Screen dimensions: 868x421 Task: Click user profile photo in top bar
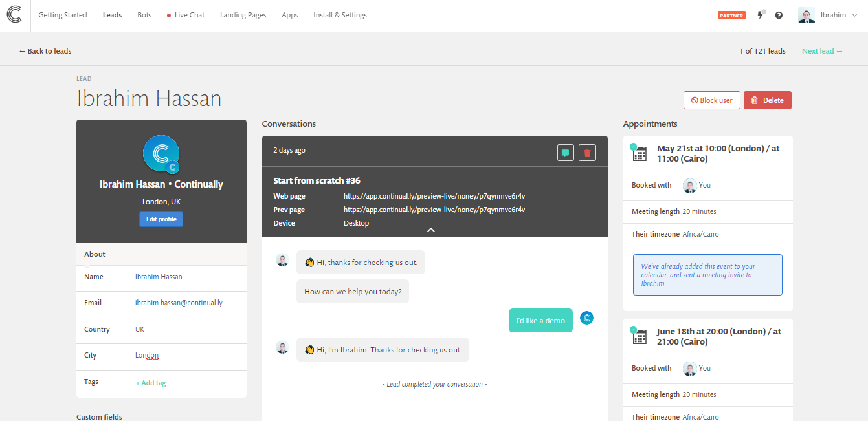point(807,16)
